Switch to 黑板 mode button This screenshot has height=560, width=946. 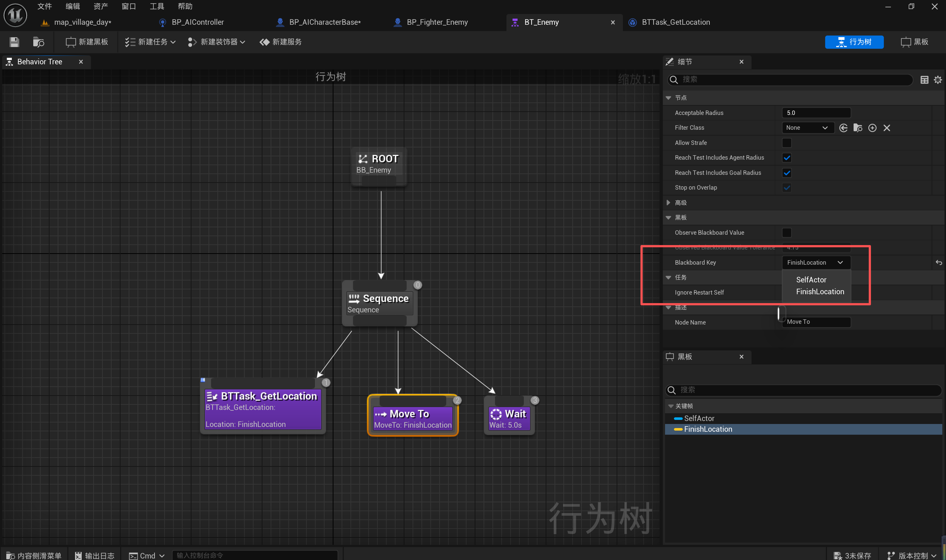[x=914, y=42]
